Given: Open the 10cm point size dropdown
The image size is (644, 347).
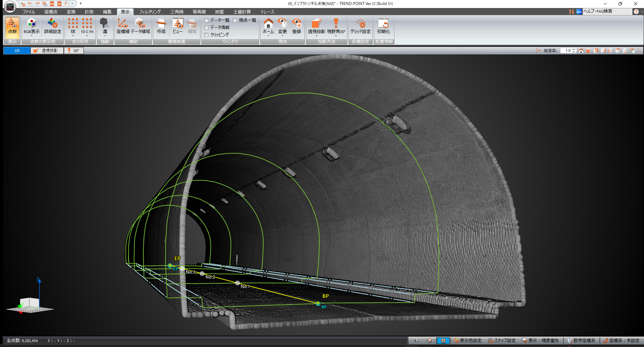Looking at the screenshot, I should click(x=87, y=35).
